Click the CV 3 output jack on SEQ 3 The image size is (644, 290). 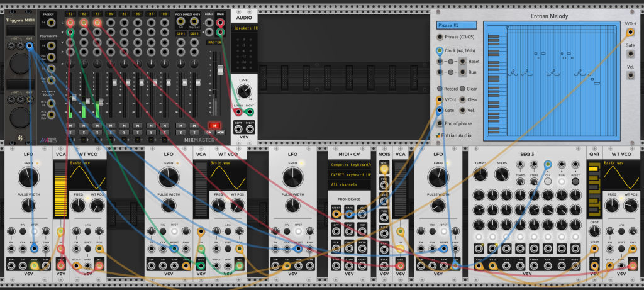point(506,265)
